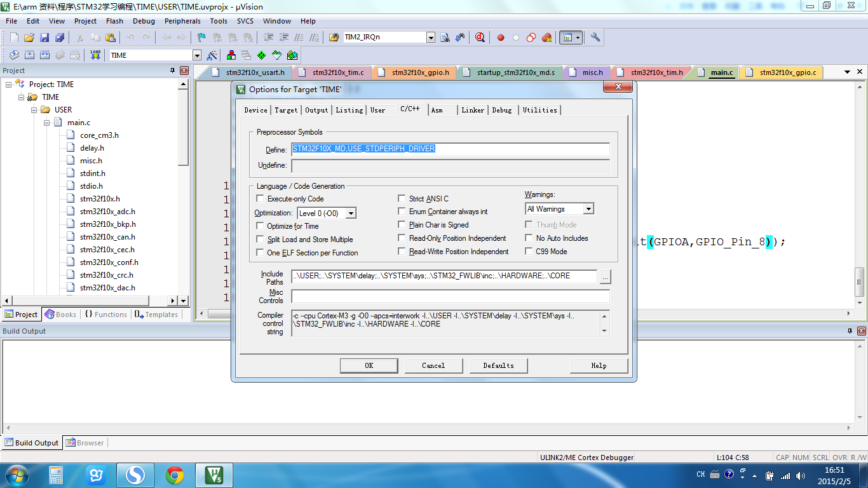The image size is (868, 488).
Task: Toggle Split Load and Store Multiple
Action: click(260, 240)
